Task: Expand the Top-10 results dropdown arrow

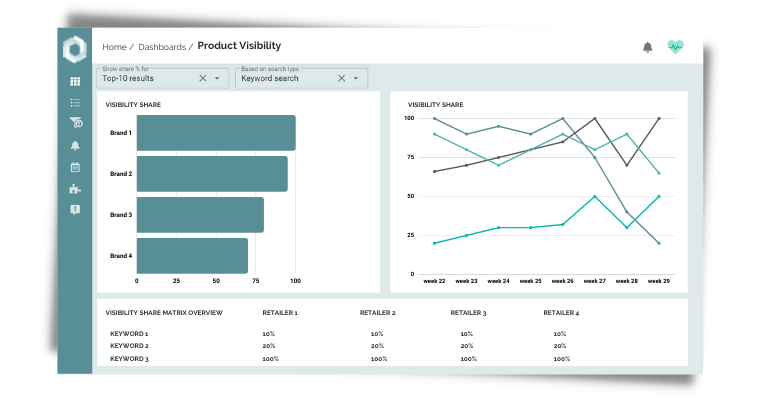Action: (x=217, y=78)
